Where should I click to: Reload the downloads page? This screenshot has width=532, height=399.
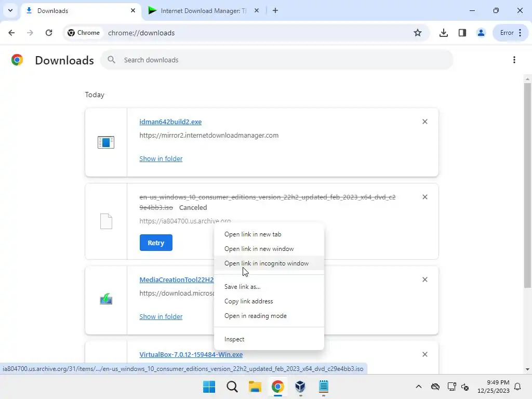(49, 33)
